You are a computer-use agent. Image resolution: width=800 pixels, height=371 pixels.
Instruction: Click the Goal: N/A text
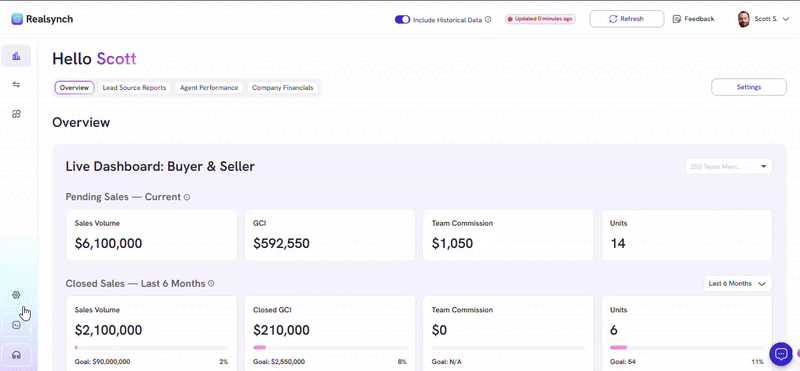coord(445,362)
